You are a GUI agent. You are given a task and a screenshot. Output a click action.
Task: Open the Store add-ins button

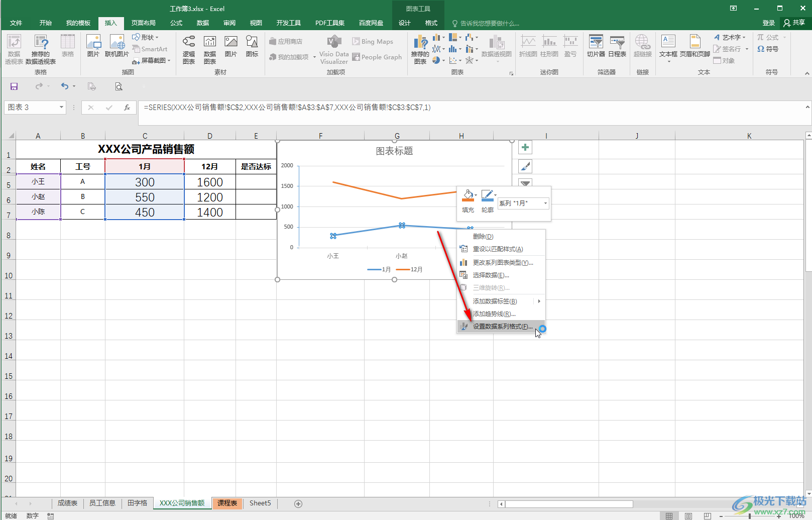[286, 42]
